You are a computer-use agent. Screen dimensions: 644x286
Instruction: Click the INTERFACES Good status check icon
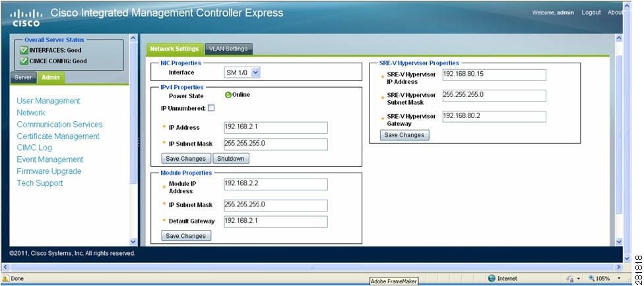click(24, 51)
